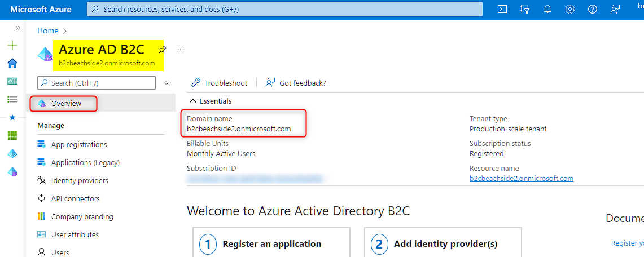Click the Home breadcrumb link
The image size is (644, 257).
[47, 31]
